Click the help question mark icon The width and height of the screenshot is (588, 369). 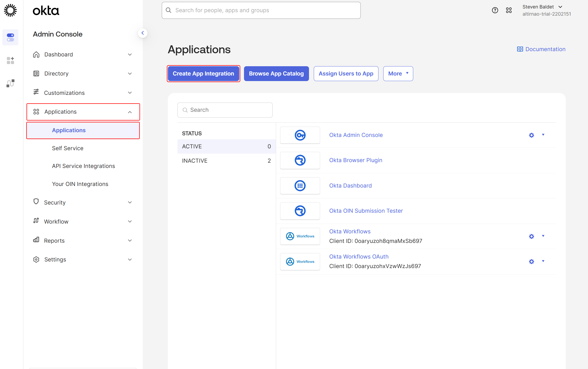[x=495, y=10]
